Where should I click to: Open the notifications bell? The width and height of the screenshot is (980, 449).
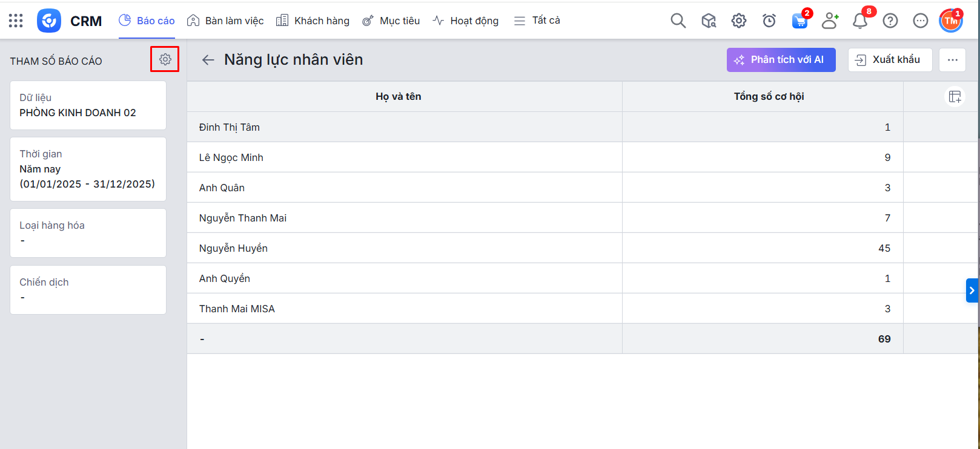click(x=859, y=21)
